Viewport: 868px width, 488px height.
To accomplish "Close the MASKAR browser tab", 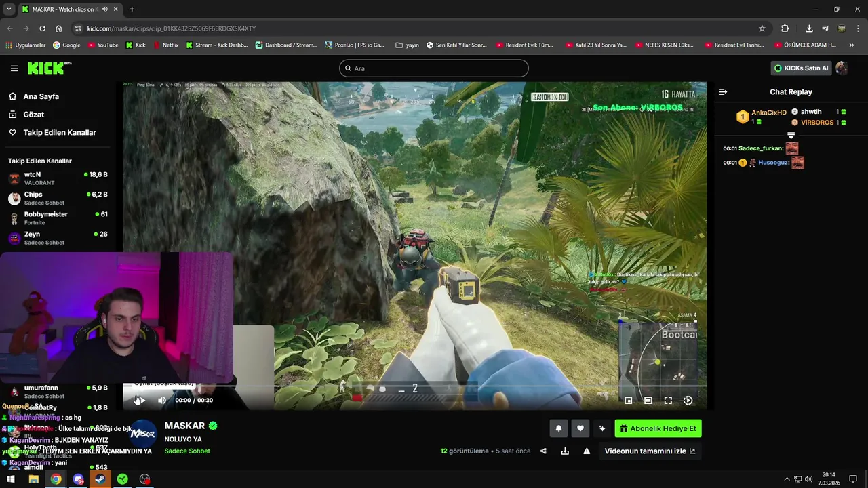I will point(115,9).
